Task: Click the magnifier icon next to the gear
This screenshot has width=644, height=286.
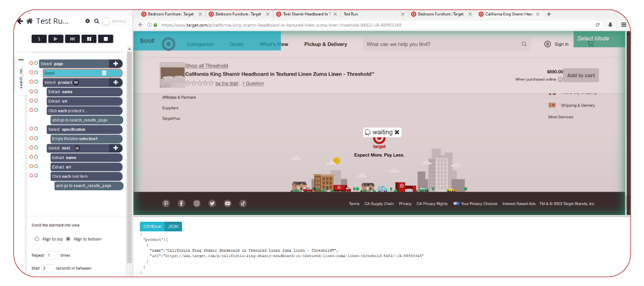Action: point(97,21)
